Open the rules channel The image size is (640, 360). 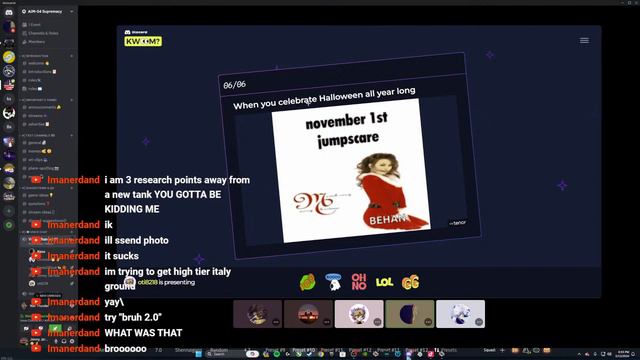(x=33, y=80)
